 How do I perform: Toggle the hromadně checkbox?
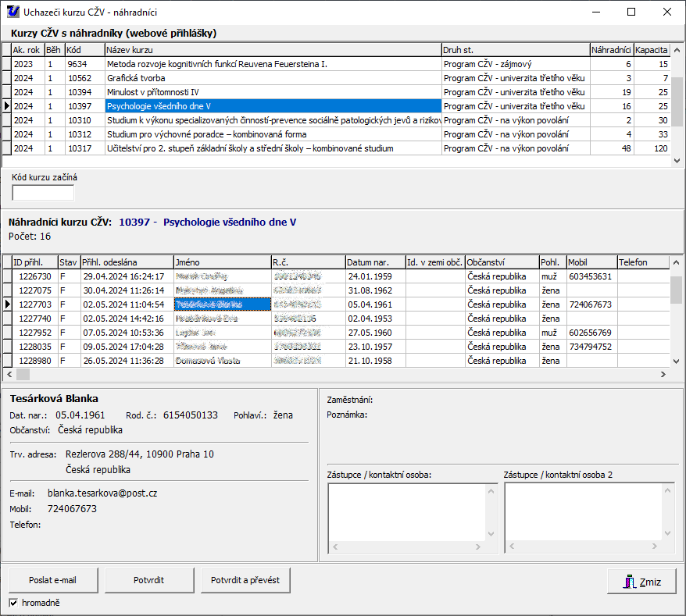tap(13, 603)
